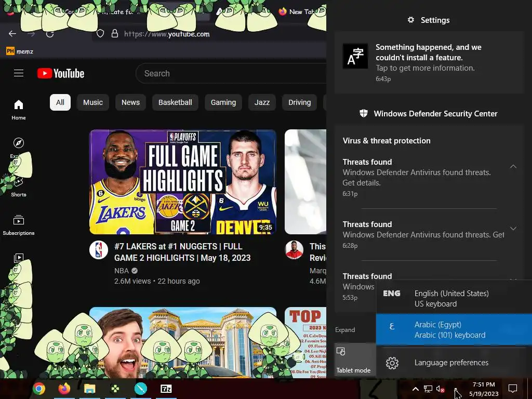Select the Basketball filter chip

point(175,102)
